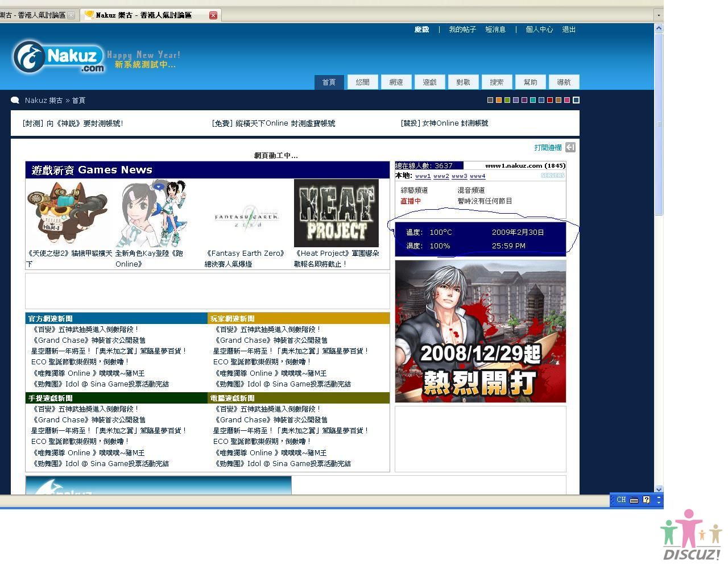728x565 pixels.
Task: Click the Nakuz.com logo
Action: [x=59, y=57]
